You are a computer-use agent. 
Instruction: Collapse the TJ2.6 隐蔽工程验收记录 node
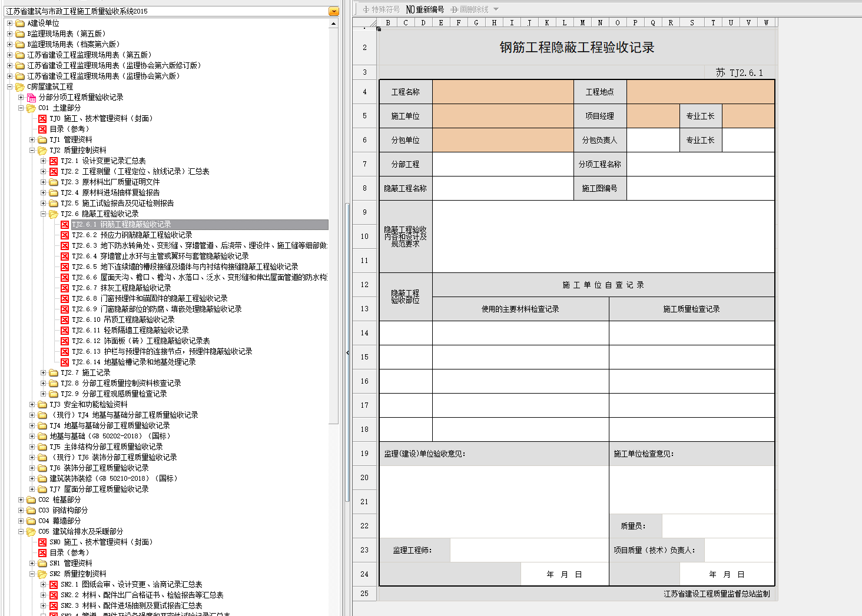43,214
